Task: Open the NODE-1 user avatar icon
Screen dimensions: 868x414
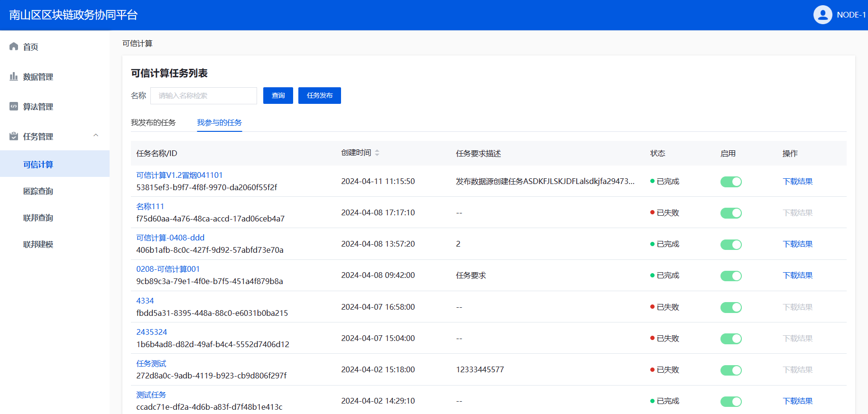Action: (822, 15)
